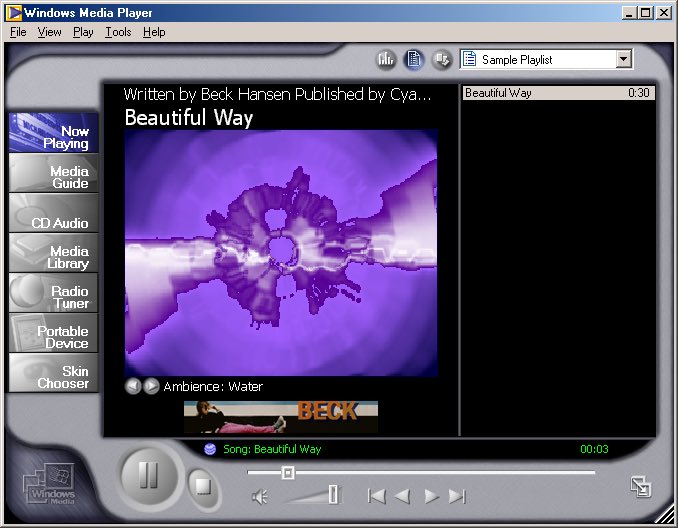Toggle the playlist pane icon

tap(413, 59)
